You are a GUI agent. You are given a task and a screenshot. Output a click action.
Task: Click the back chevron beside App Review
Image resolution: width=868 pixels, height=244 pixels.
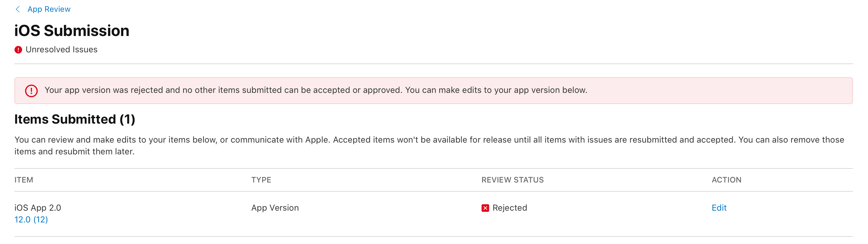18,9
